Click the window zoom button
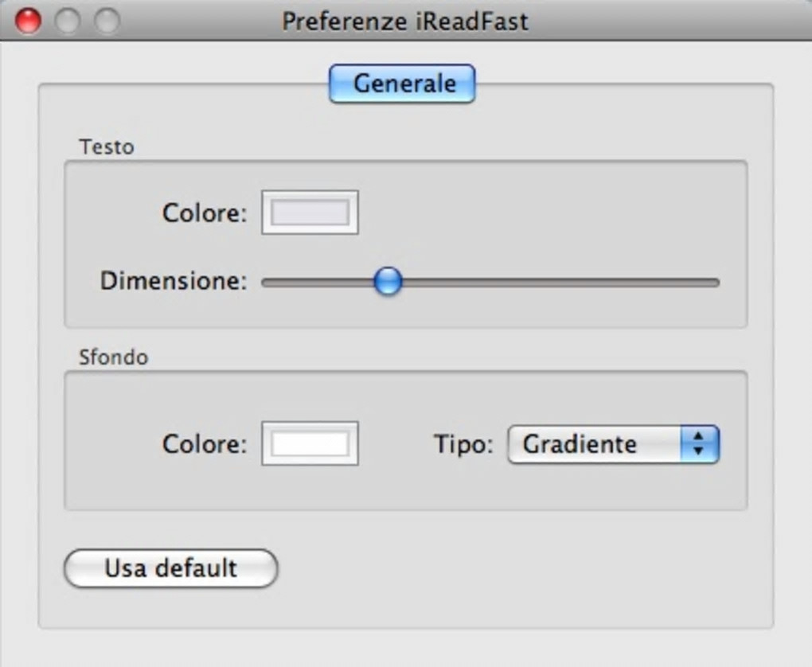Screen dimensions: 812x667 click(x=107, y=21)
